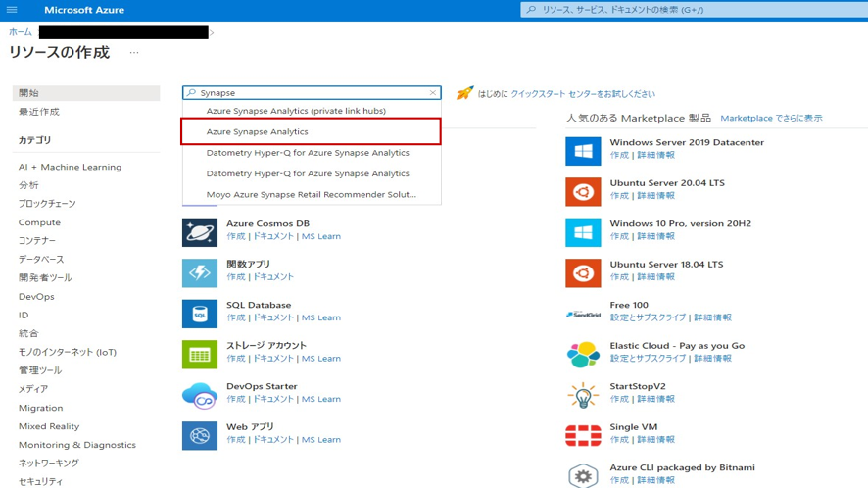
Task: Click the StartStopV2 lightbulb icon
Action: click(x=583, y=395)
